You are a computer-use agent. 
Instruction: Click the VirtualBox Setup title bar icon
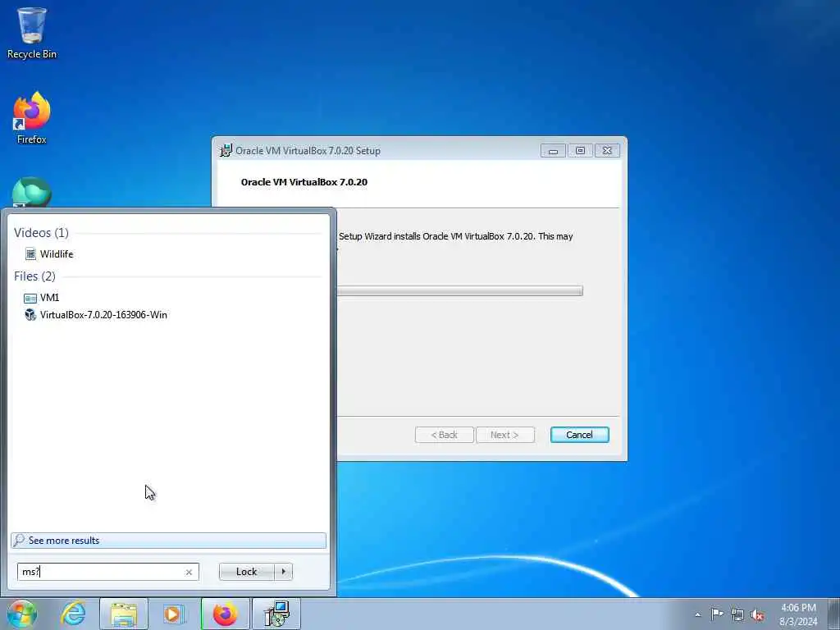226,151
